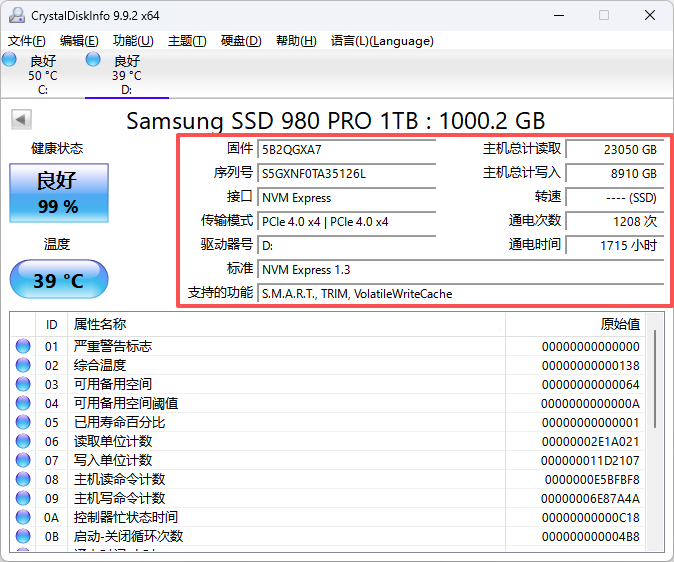This screenshot has width=674, height=562.
Task: Click status orb of attribute 02 综合温度
Action: click(x=23, y=365)
